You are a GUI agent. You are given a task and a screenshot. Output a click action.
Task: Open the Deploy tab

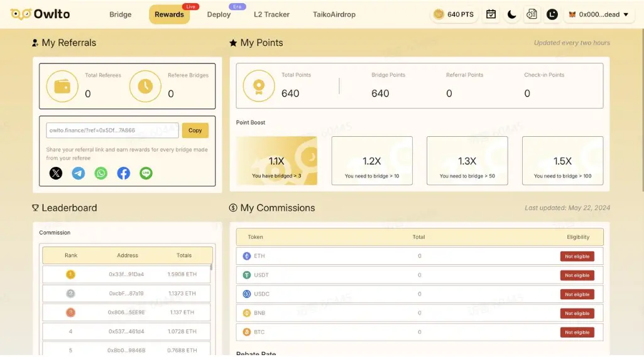click(219, 14)
